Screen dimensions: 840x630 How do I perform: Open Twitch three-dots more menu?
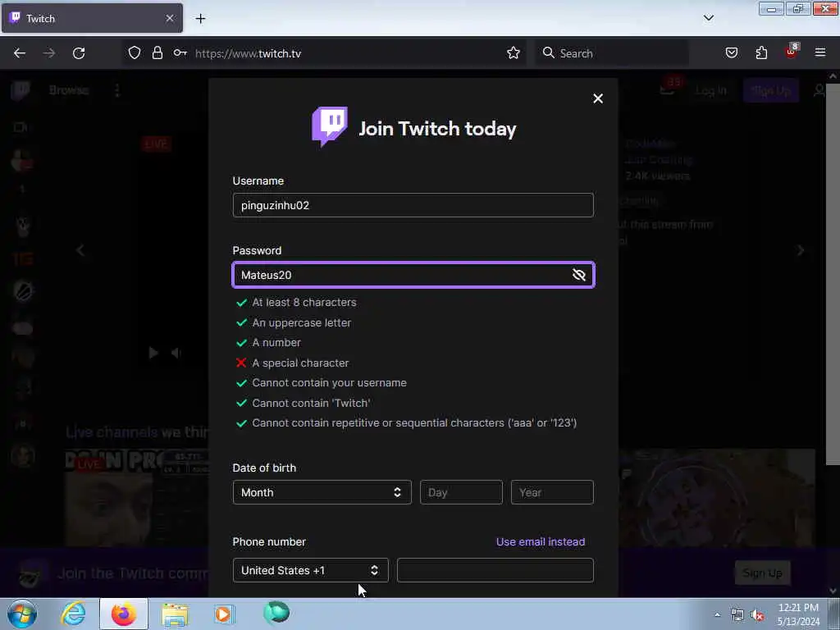[x=117, y=90]
